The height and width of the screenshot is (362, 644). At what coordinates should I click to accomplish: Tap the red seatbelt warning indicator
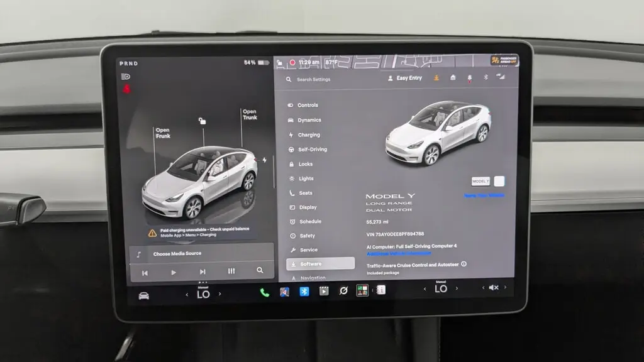(127, 88)
